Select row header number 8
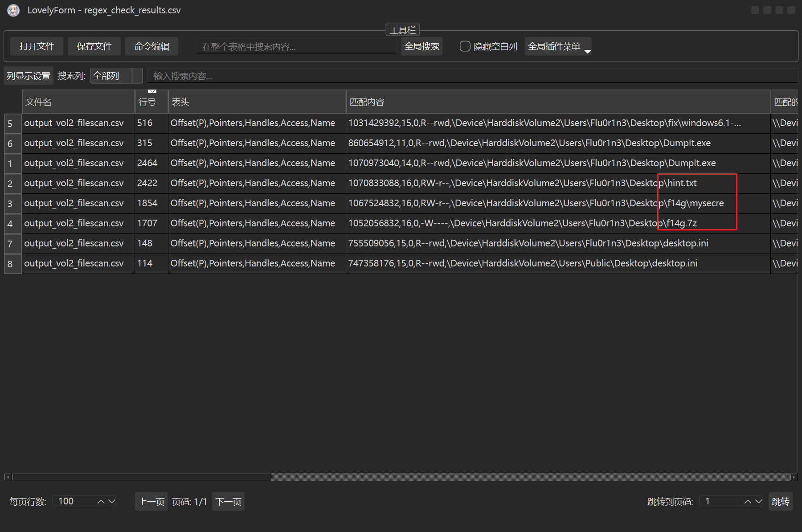 13,264
